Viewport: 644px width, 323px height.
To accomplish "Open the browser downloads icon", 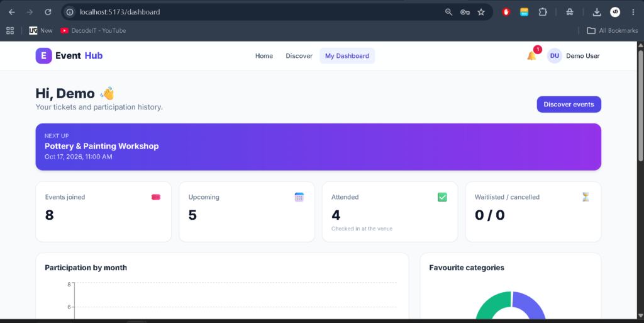I will (597, 12).
